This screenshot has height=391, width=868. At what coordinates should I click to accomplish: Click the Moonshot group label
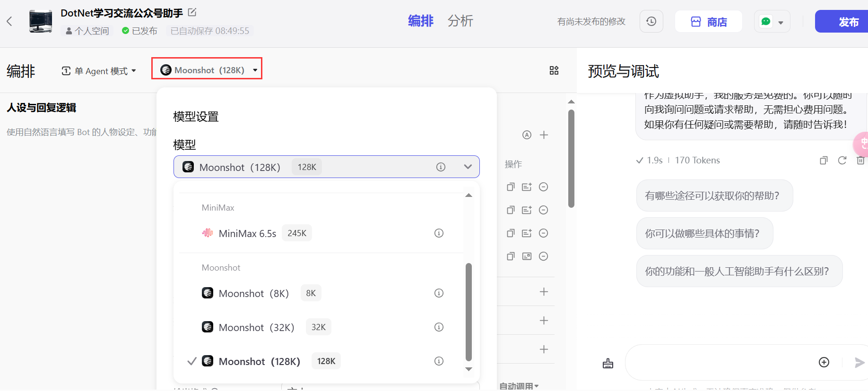pyautogui.click(x=221, y=268)
